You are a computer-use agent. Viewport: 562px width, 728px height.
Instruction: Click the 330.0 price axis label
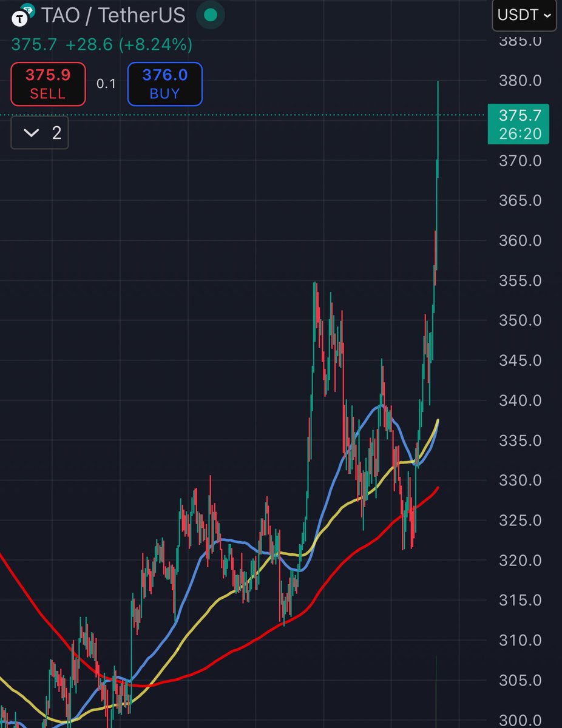[x=520, y=480]
